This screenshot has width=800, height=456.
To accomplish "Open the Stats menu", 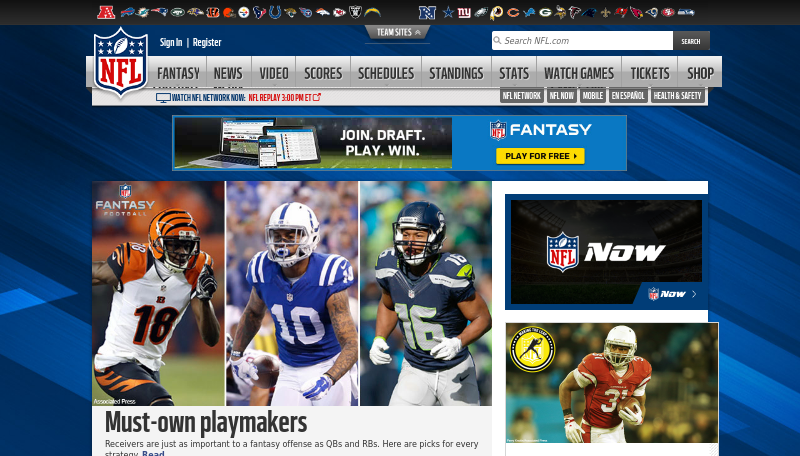I will [x=514, y=73].
